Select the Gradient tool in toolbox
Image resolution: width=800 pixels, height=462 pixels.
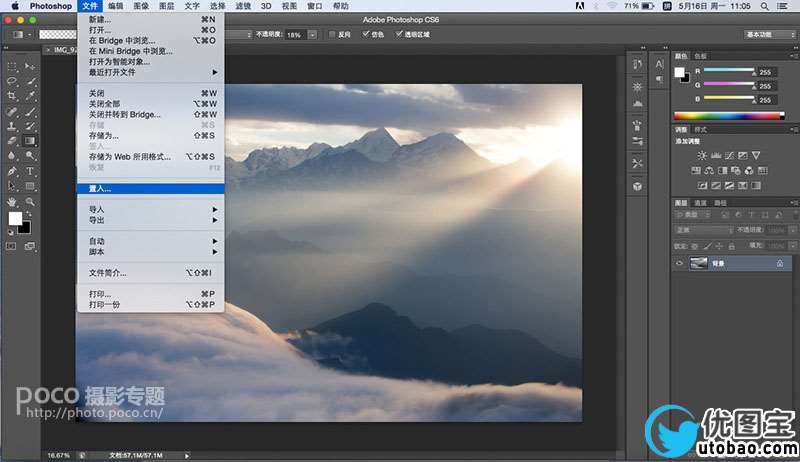[30, 141]
